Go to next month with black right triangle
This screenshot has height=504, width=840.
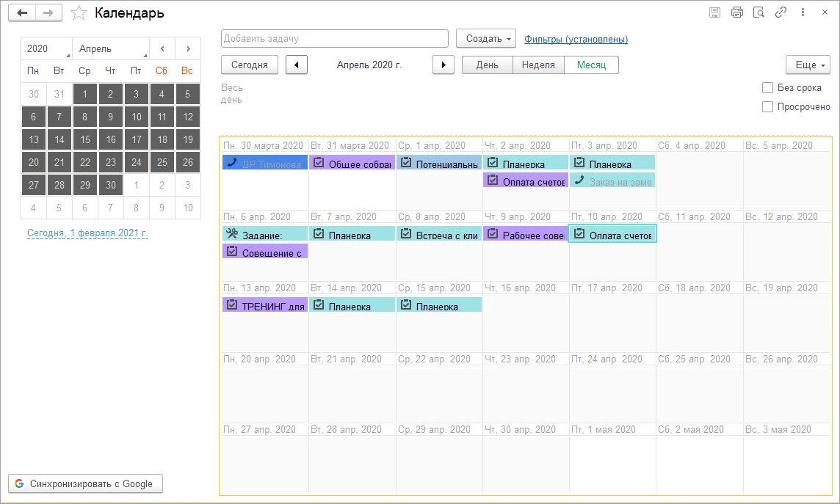(443, 65)
